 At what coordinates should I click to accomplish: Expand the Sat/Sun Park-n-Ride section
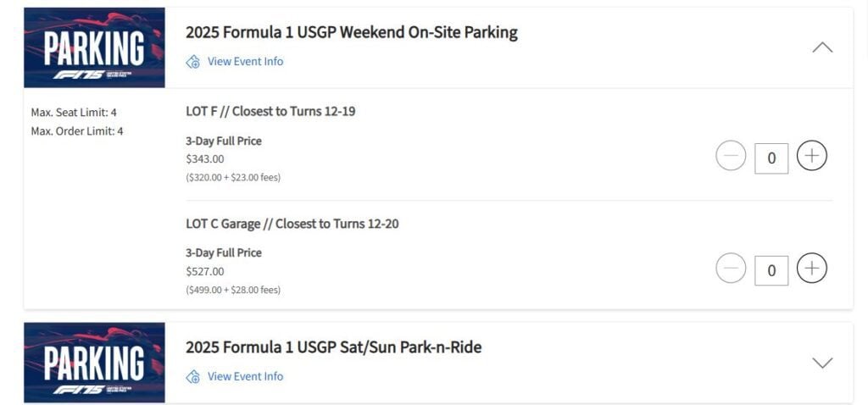(821, 363)
